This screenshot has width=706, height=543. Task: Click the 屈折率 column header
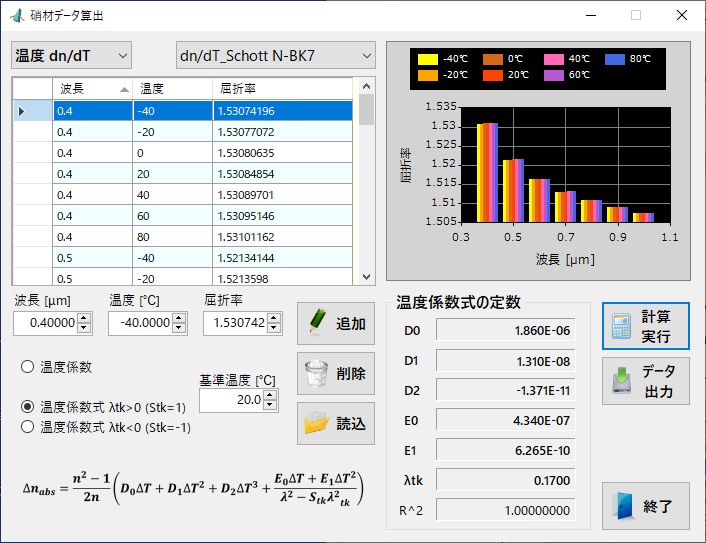[282, 89]
